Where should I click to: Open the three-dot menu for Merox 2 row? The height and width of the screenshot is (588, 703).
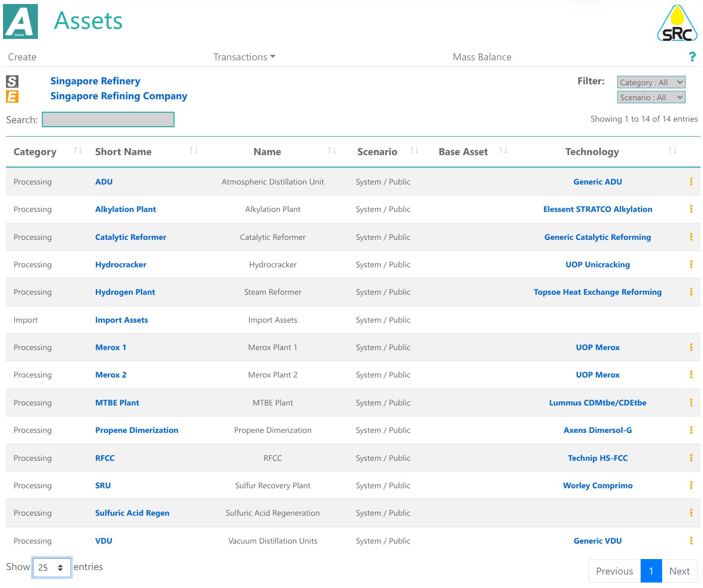point(691,375)
